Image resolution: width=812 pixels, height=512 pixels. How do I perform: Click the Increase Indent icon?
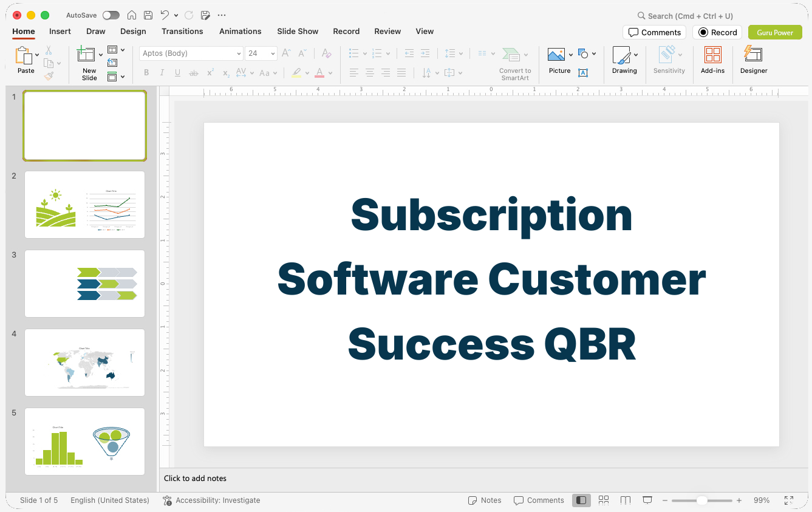[425, 53]
